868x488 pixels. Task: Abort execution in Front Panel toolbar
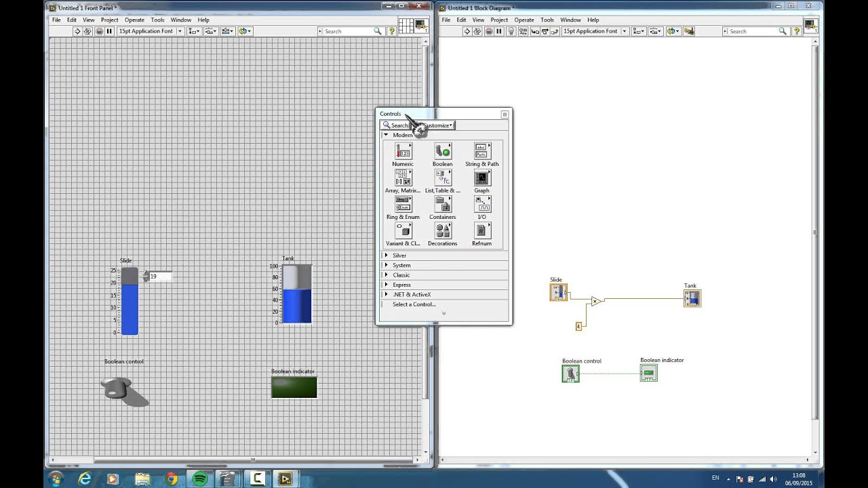pyautogui.click(x=99, y=31)
